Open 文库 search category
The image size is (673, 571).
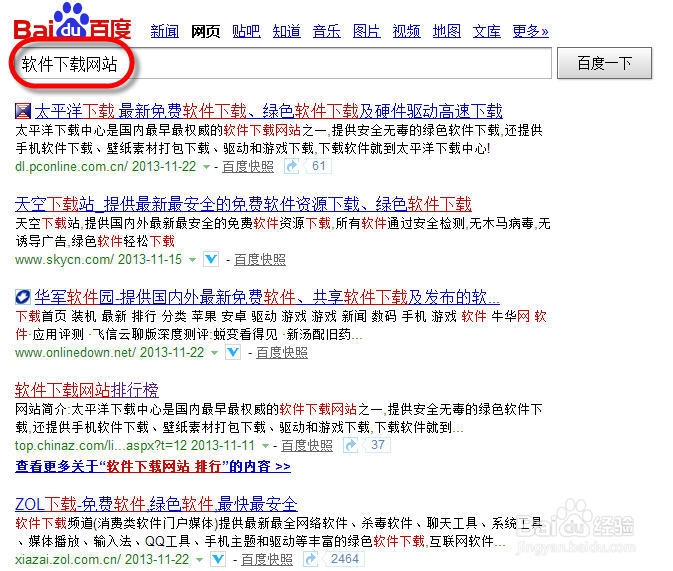[486, 31]
